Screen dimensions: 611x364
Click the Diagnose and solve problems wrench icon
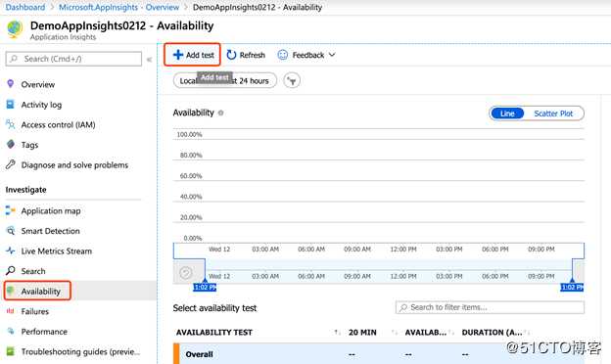(11, 164)
